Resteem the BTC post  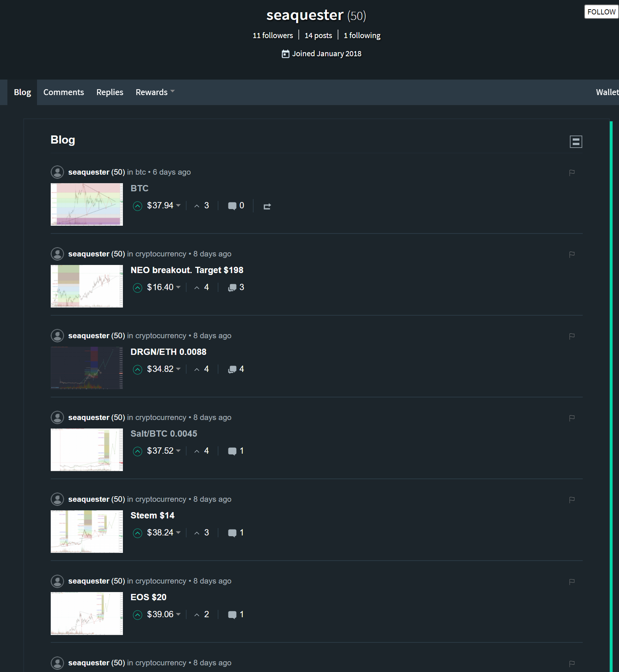(267, 206)
